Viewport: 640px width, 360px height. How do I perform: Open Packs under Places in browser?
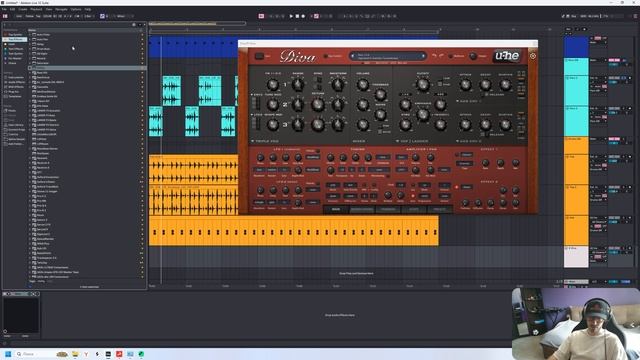click(12, 111)
